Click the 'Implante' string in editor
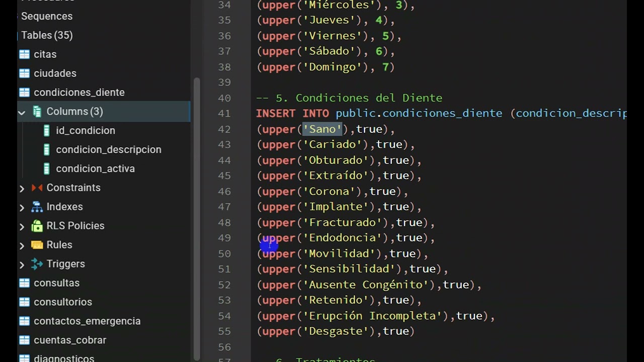Viewport: 644px width, 362px height. [336, 207]
